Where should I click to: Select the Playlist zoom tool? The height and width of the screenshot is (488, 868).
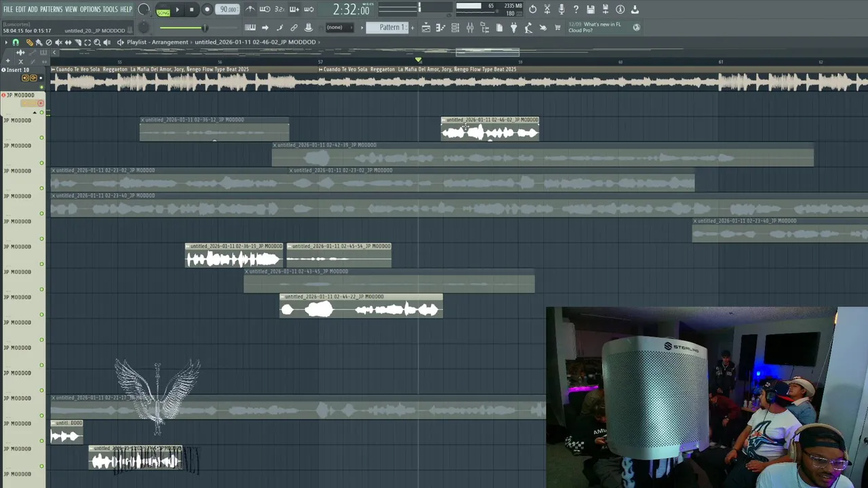point(97,42)
